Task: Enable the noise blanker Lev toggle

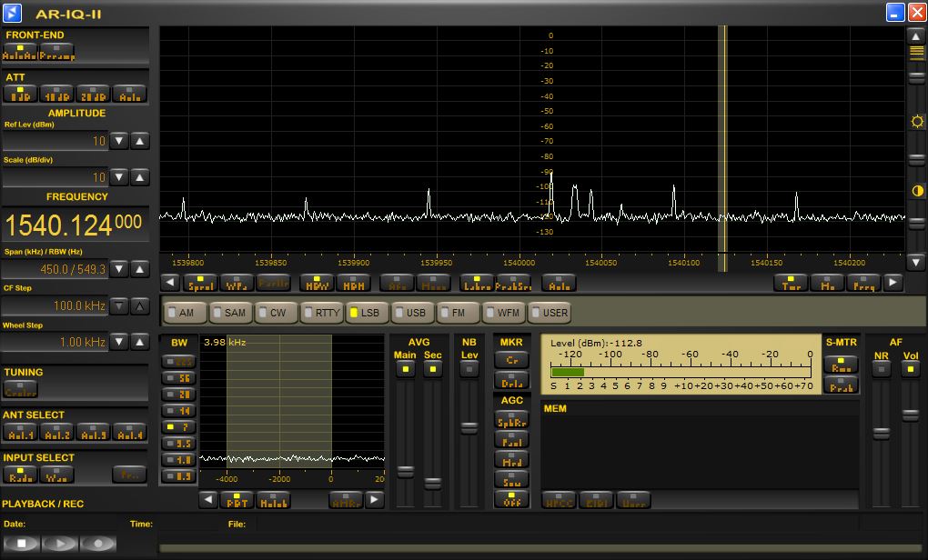Action: [469, 369]
